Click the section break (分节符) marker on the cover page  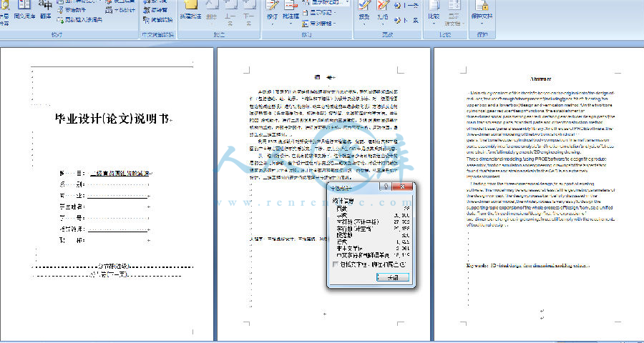pos(112,266)
